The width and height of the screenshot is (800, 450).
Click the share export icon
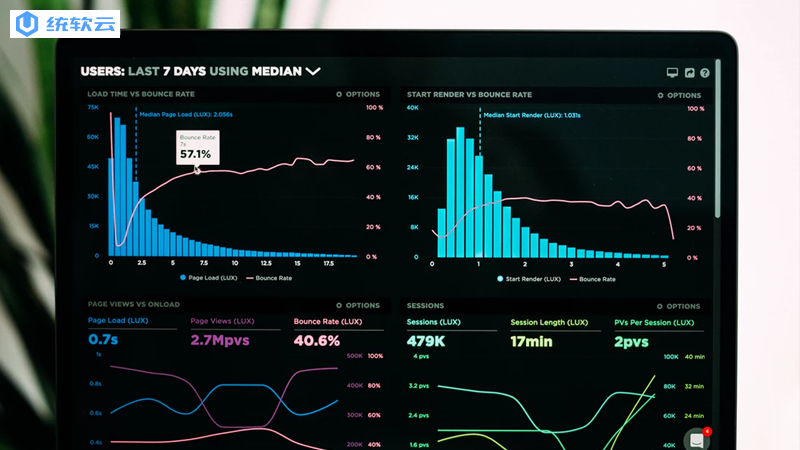(689, 73)
